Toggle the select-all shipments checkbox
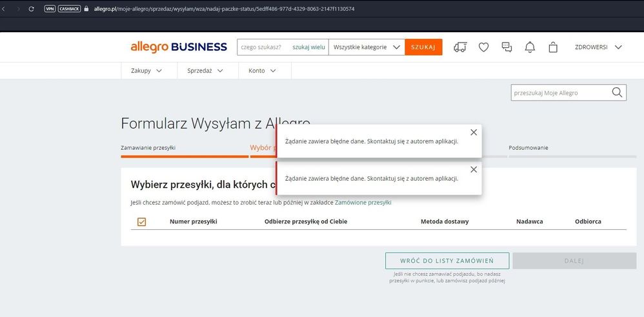644x317 pixels. click(142, 221)
